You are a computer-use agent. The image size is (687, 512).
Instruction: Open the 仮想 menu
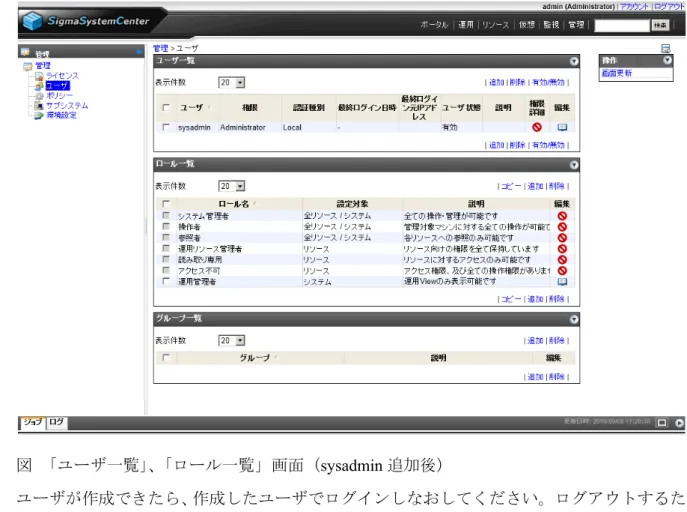[527, 25]
